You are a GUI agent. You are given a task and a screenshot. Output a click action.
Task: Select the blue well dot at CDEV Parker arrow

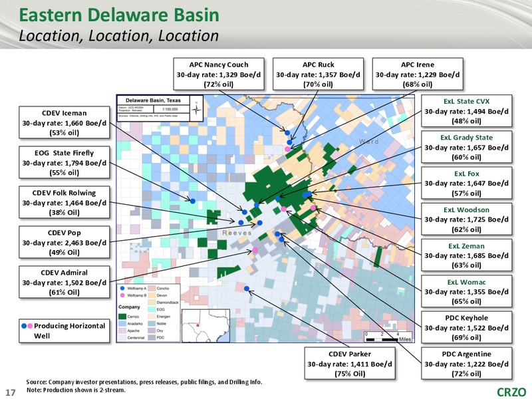(247, 289)
